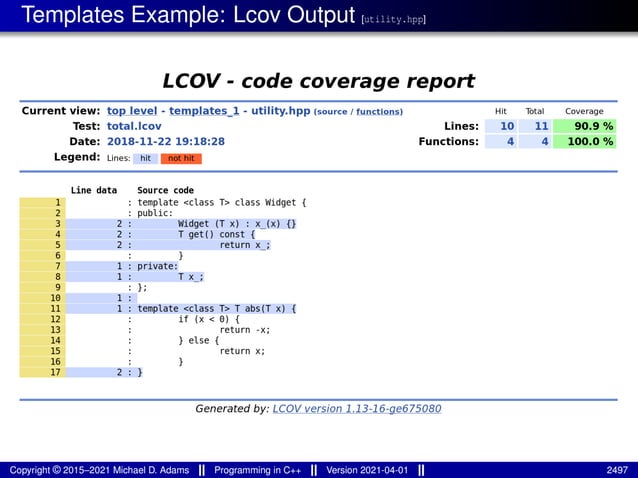
Task: Click the green '90.9 %' lines coverage cell
Action: (584, 126)
